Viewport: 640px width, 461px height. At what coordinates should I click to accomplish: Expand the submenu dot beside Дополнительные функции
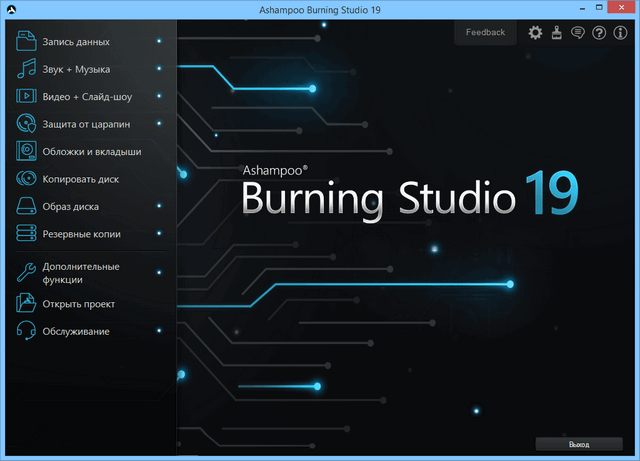pos(159,273)
